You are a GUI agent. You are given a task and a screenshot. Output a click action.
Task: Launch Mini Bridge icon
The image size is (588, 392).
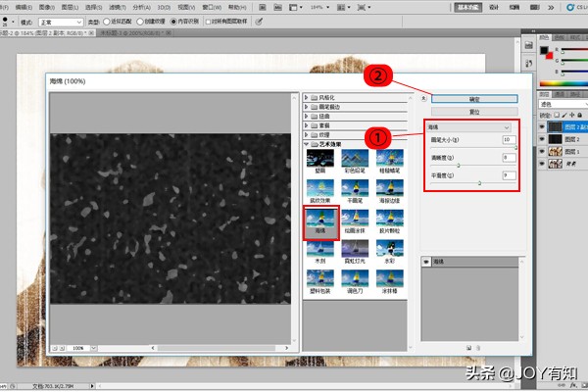coord(277,7)
